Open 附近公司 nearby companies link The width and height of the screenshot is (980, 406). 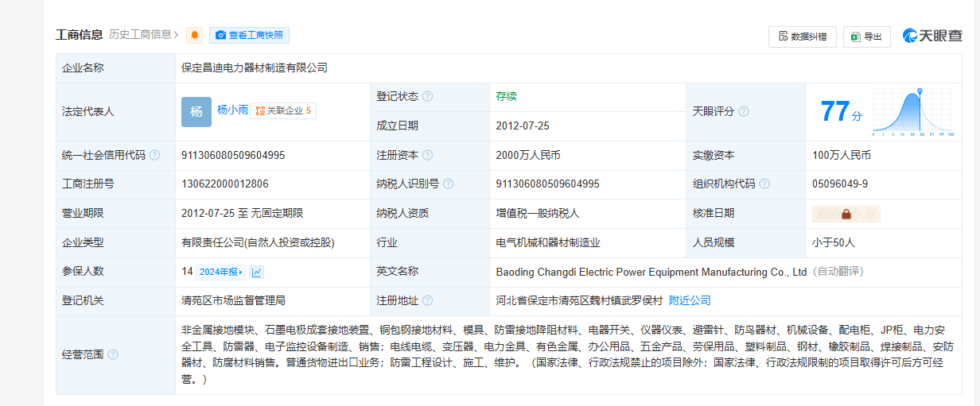pyautogui.click(x=690, y=300)
